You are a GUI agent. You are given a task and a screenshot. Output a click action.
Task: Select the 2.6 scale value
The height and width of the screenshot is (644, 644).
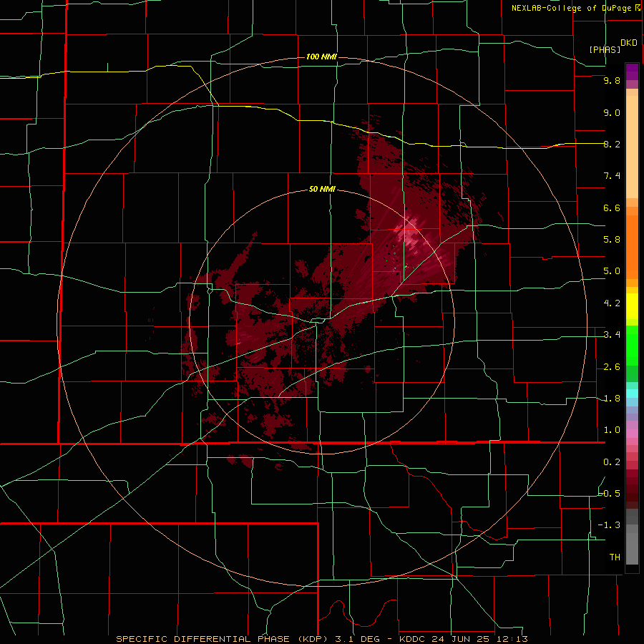point(612,367)
